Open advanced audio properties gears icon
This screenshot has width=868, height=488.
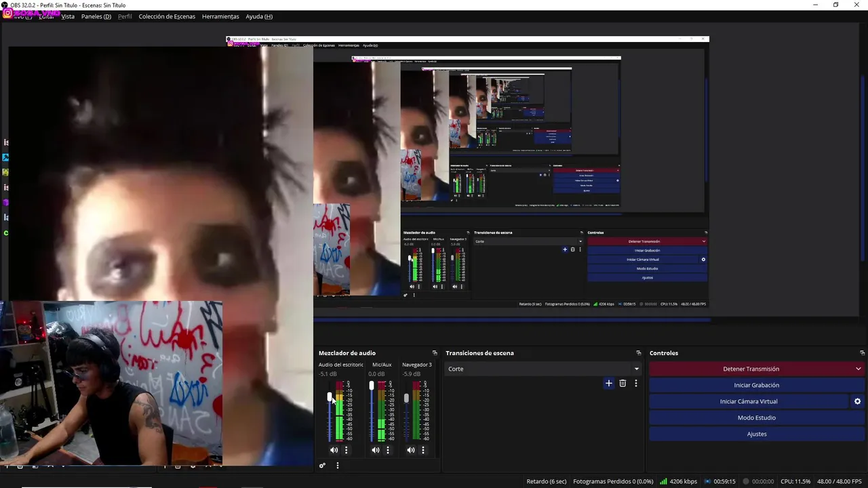point(322,466)
